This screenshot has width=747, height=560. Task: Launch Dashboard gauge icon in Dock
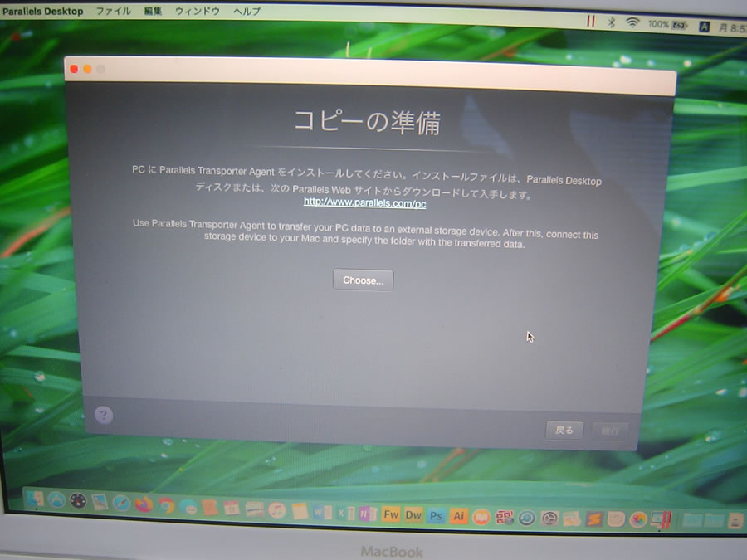78,501
